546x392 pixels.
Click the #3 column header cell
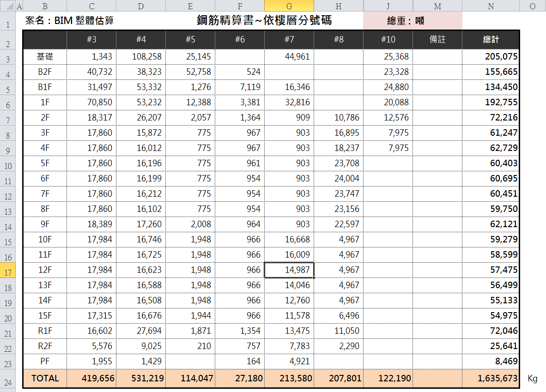(x=91, y=39)
